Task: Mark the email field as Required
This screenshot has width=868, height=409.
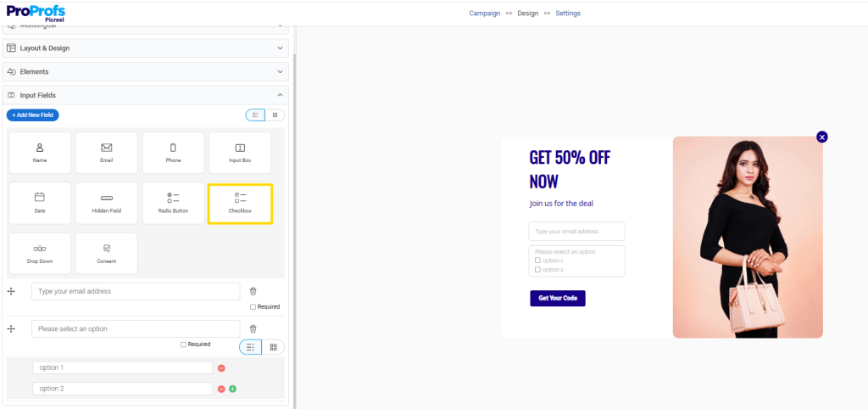Action: 253,307
